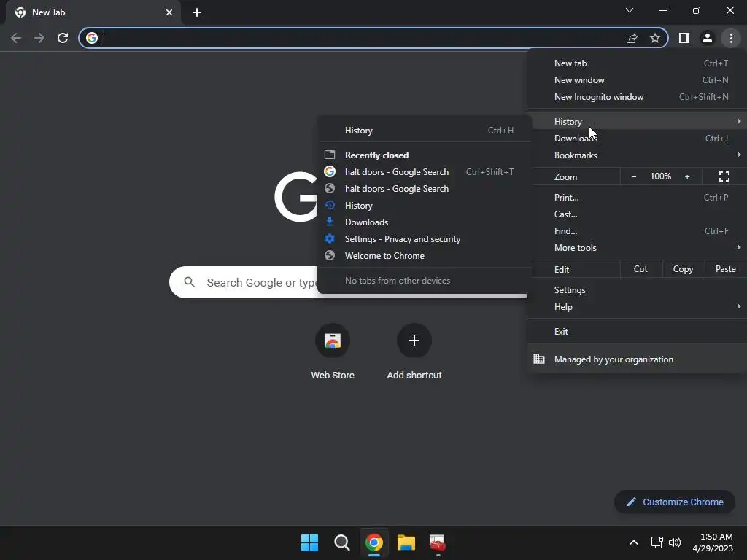Select Print... menu item
This screenshot has height=560, width=747.
[x=637, y=197]
